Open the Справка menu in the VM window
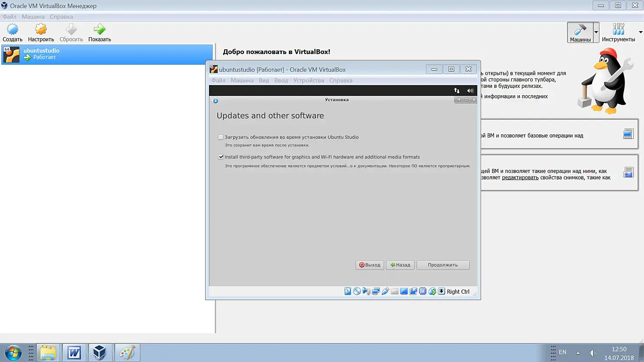 pos(341,80)
